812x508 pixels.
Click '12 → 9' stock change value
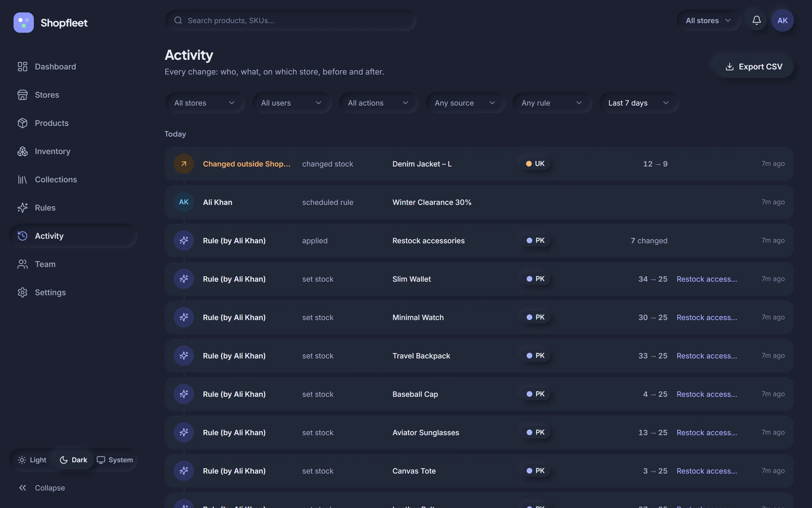coord(655,164)
